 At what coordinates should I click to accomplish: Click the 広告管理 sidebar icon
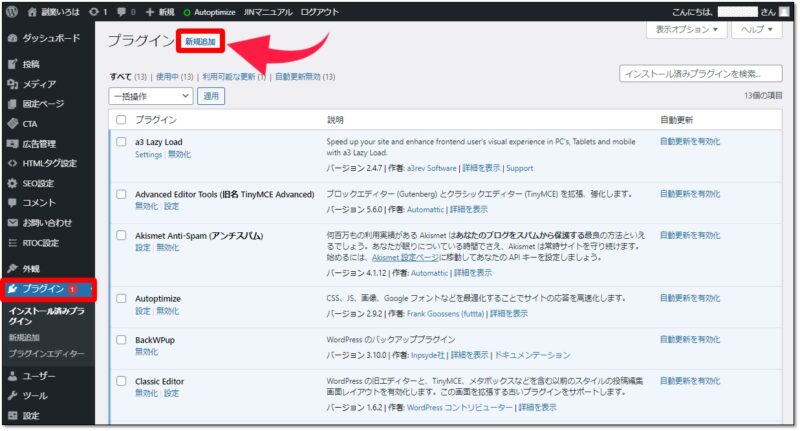point(13,144)
